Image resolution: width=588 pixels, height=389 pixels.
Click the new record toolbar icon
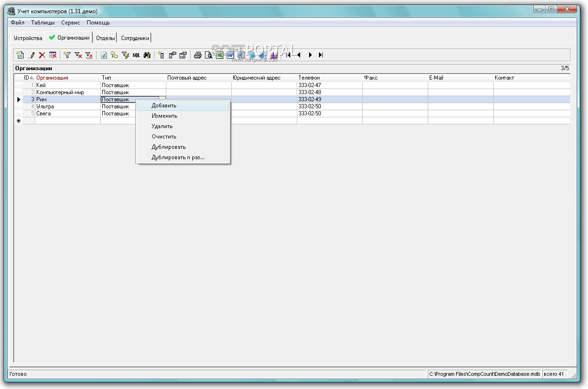(20, 55)
